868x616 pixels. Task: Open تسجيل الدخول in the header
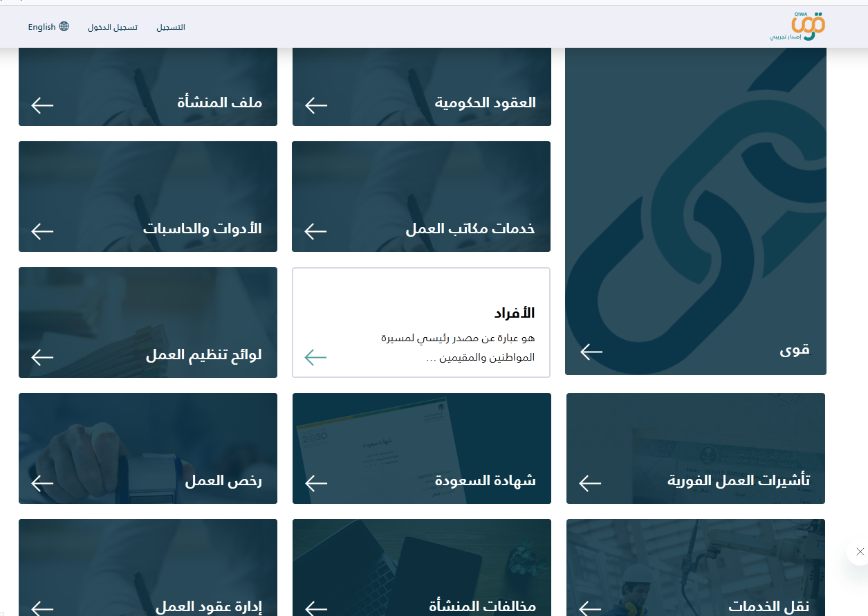[x=113, y=27]
